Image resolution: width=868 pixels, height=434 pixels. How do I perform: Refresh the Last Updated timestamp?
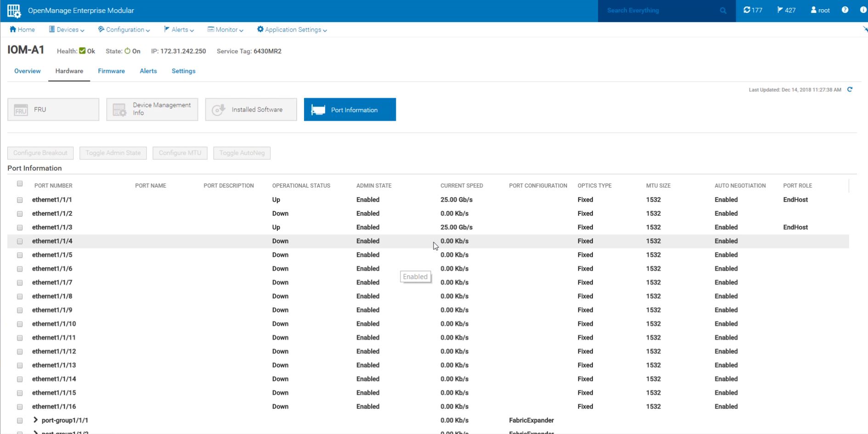point(850,89)
